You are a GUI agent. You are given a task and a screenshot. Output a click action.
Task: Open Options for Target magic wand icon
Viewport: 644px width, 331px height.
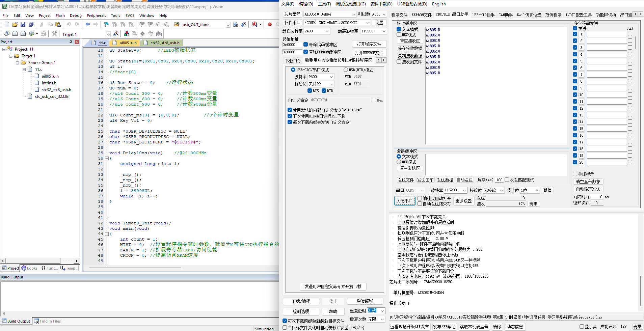point(116,34)
